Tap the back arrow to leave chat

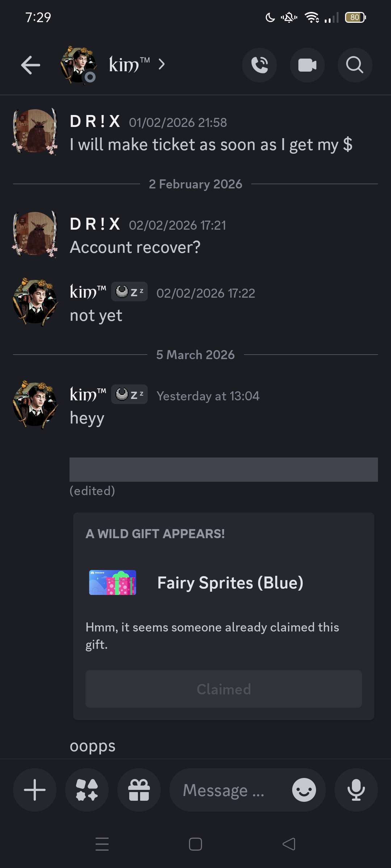[31, 65]
